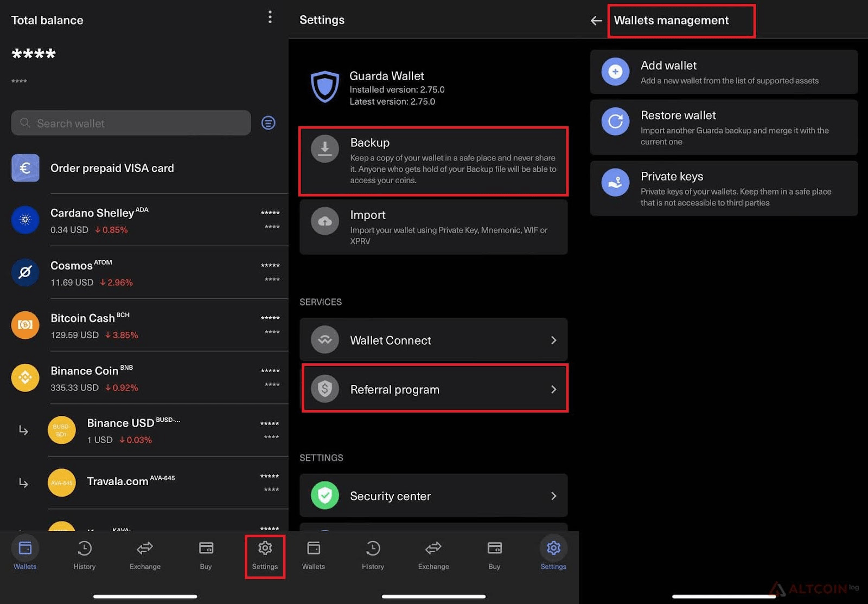Click Bitcoin Cash 129.59 USD price

coord(74,335)
